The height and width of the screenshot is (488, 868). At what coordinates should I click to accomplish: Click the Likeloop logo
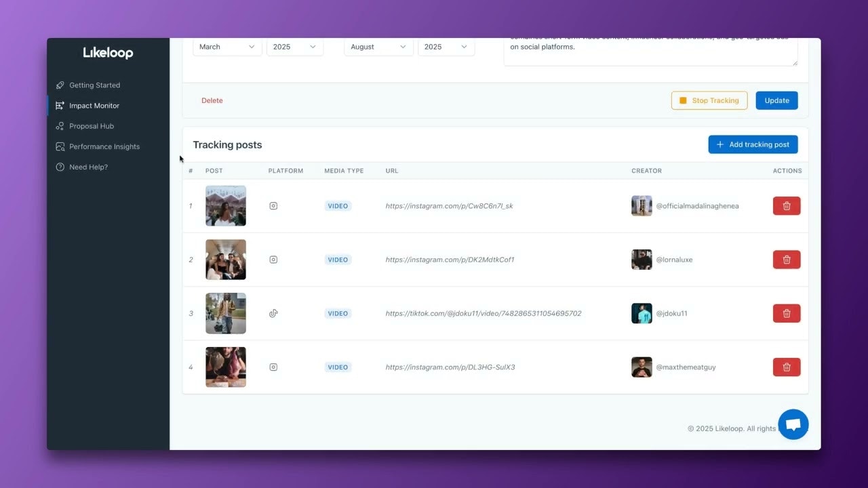click(x=108, y=53)
